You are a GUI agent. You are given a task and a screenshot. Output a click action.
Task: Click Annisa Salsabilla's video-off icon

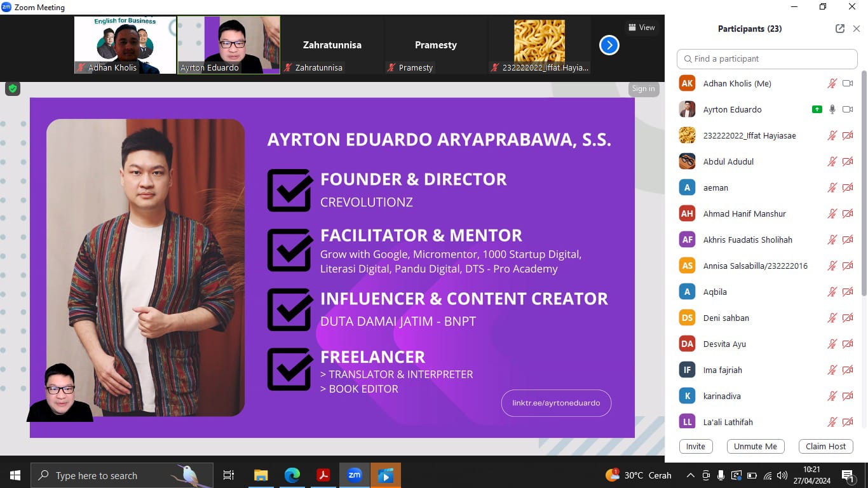coord(847,266)
